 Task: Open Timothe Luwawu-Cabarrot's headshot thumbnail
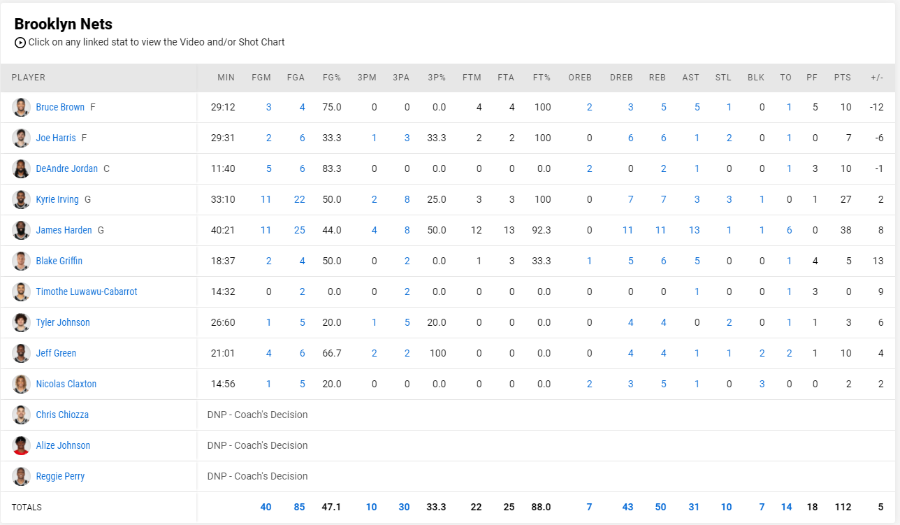click(21, 291)
